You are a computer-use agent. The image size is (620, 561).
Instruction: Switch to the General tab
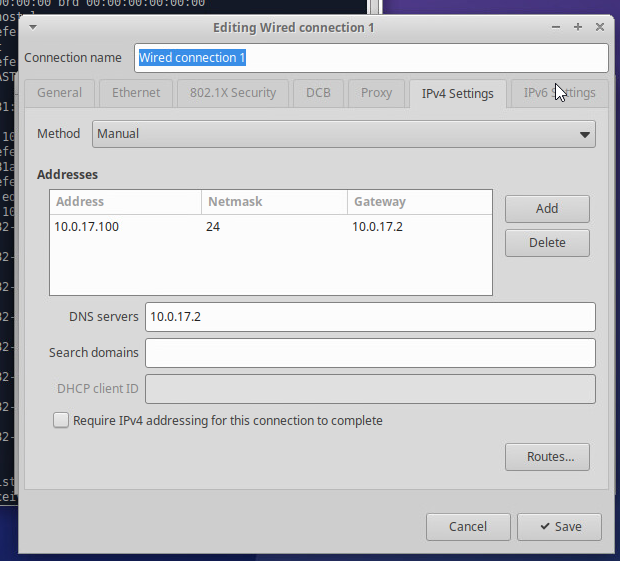pos(59,93)
